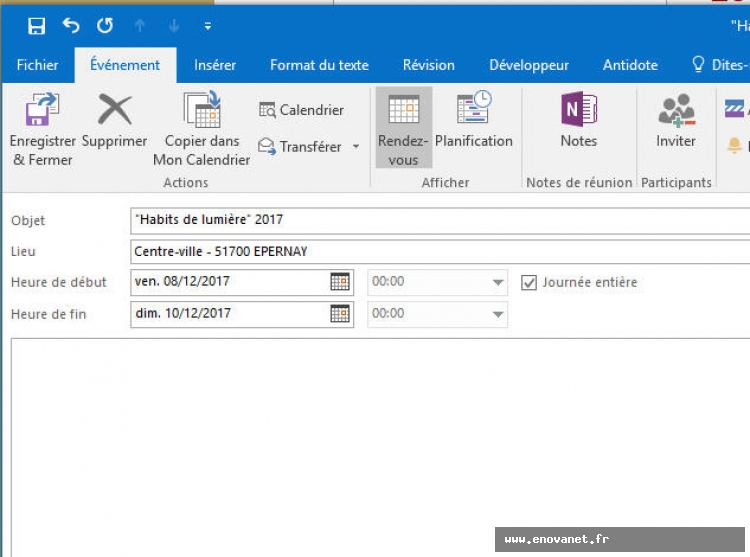Undo the last action
Screen dimensions: 750x557
tap(71, 25)
